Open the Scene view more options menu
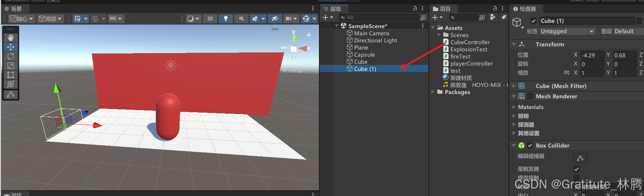644x196 pixels. point(313,8)
